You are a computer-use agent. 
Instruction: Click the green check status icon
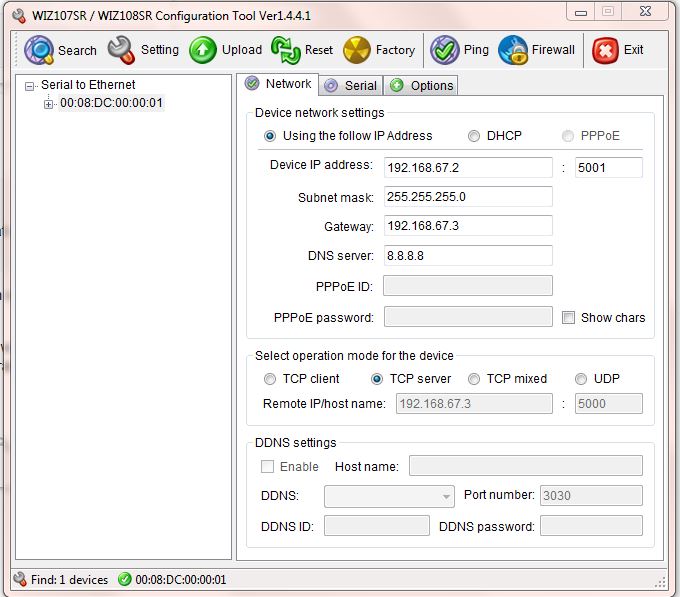point(124,579)
